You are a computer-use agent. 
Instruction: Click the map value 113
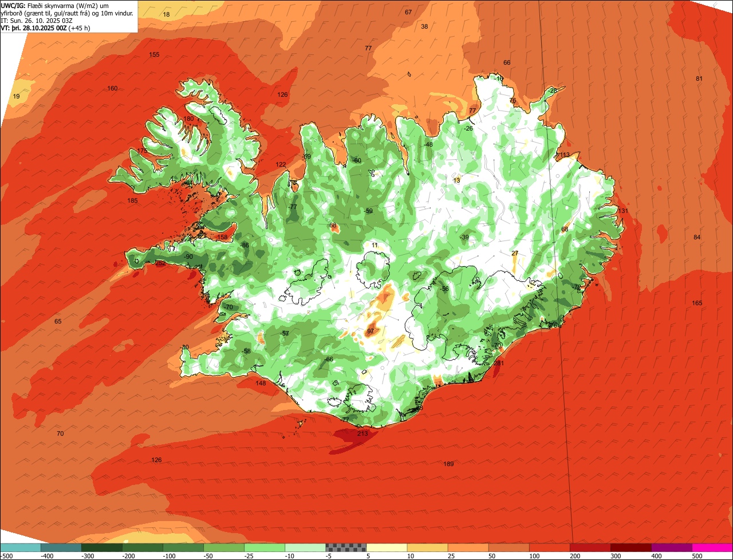565,155
